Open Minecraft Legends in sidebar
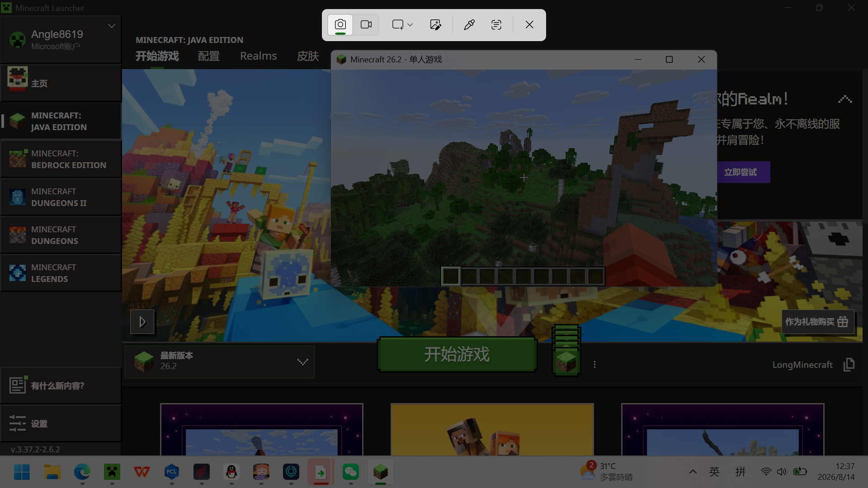The height and width of the screenshot is (488, 868). click(x=61, y=273)
